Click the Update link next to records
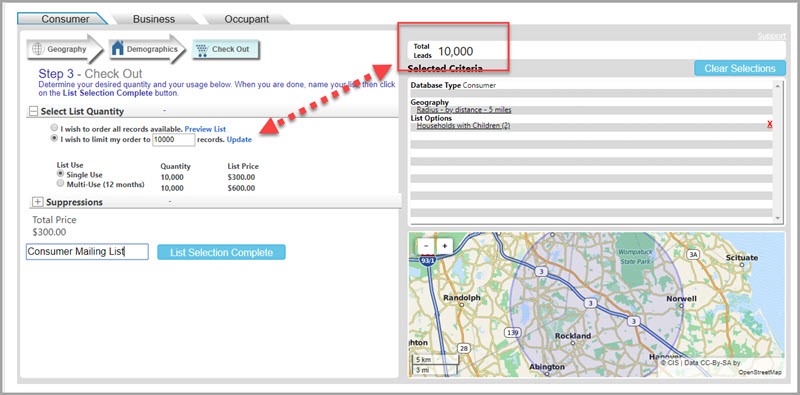The width and height of the screenshot is (800, 395). (239, 139)
